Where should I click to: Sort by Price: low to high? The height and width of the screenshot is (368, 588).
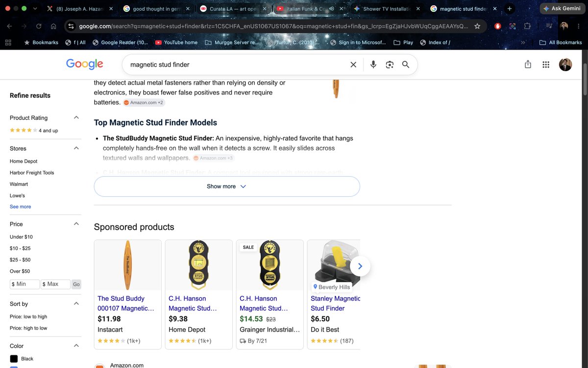(28, 316)
